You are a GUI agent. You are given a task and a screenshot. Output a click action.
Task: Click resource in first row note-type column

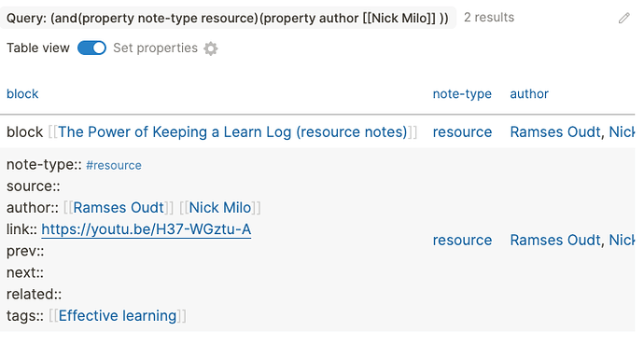pos(462,132)
